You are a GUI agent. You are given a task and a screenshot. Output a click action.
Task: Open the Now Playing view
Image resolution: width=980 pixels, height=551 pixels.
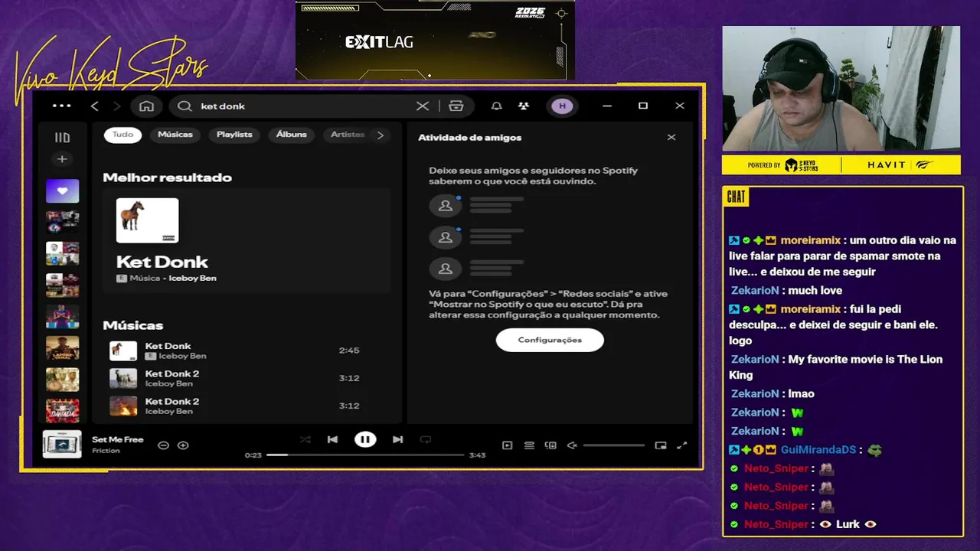tap(507, 445)
